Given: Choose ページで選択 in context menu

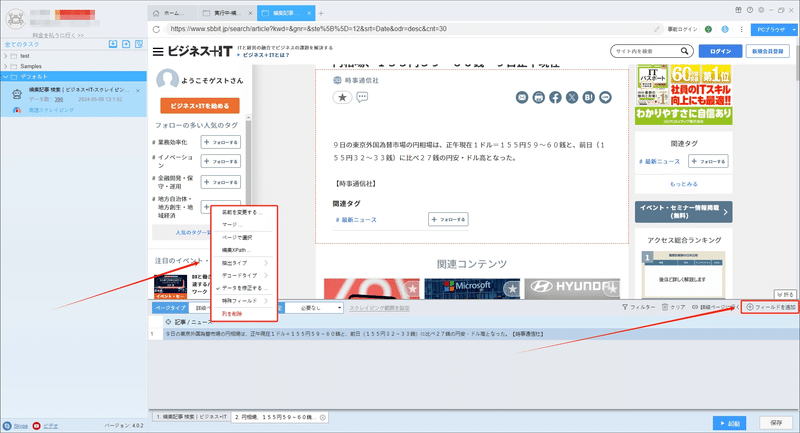Looking at the screenshot, I should (x=244, y=237).
